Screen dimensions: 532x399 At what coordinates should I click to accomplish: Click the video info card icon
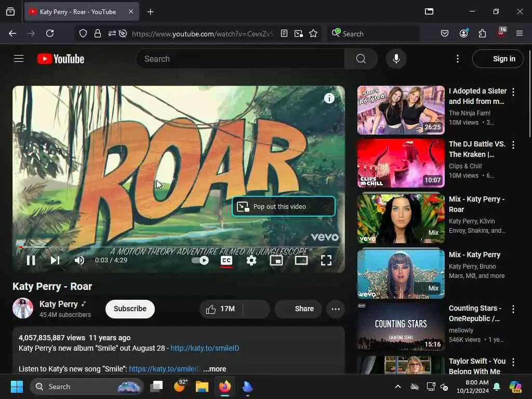click(x=329, y=98)
